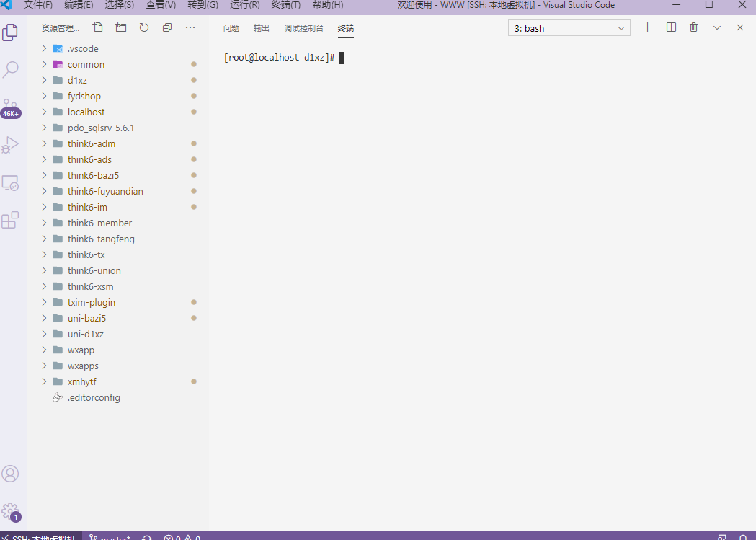Screen dimensions: 756x540
Task: Select the 终端 panel tab
Action: coord(346,28)
